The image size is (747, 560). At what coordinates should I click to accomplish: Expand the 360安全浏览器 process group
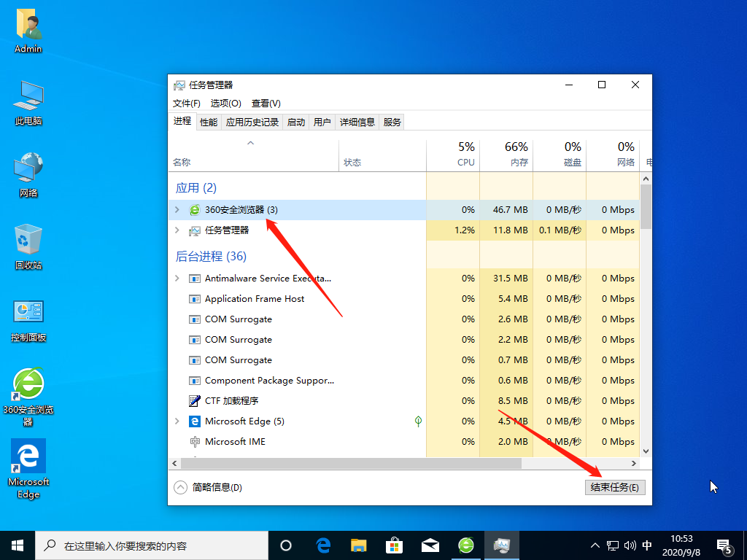click(x=177, y=209)
